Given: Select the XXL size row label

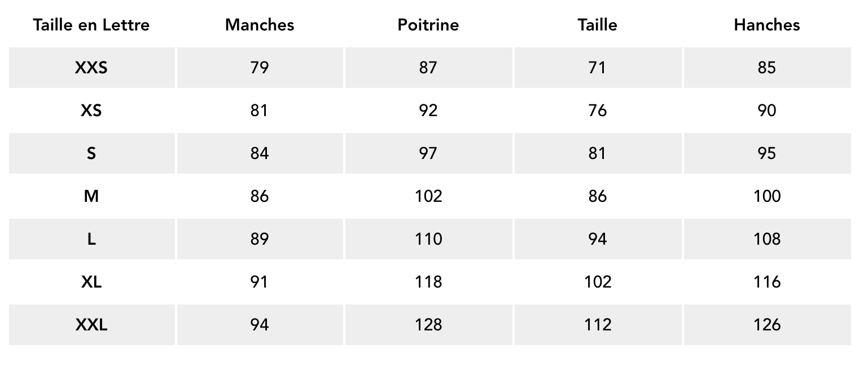Looking at the screenshot, I should coord(91,325).
